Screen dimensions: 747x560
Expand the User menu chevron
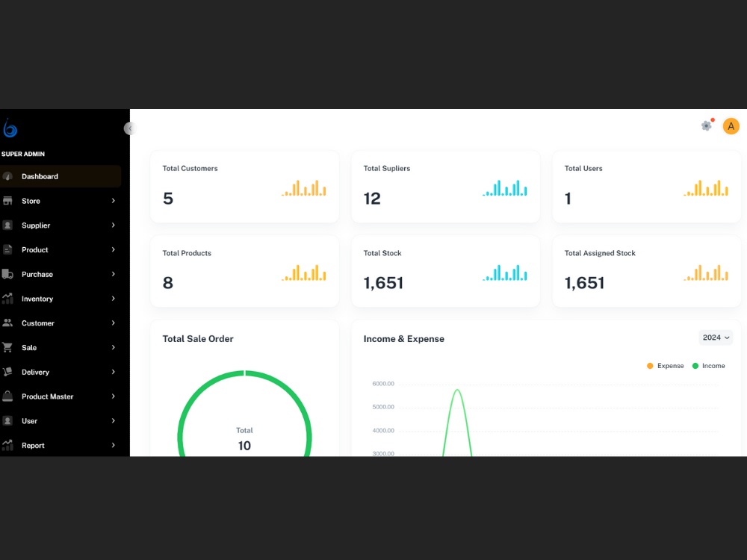(114, 420)
